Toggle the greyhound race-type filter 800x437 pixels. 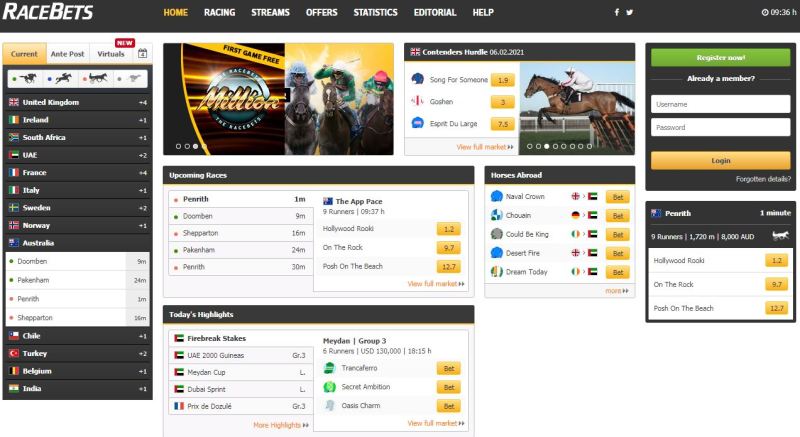point(130,79)
